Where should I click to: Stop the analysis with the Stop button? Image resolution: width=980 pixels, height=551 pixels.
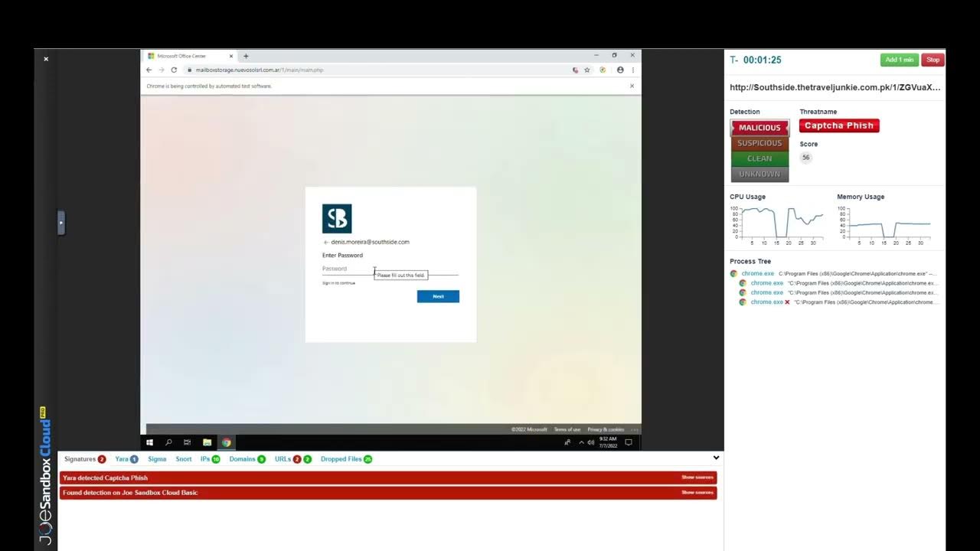[933, 60]
